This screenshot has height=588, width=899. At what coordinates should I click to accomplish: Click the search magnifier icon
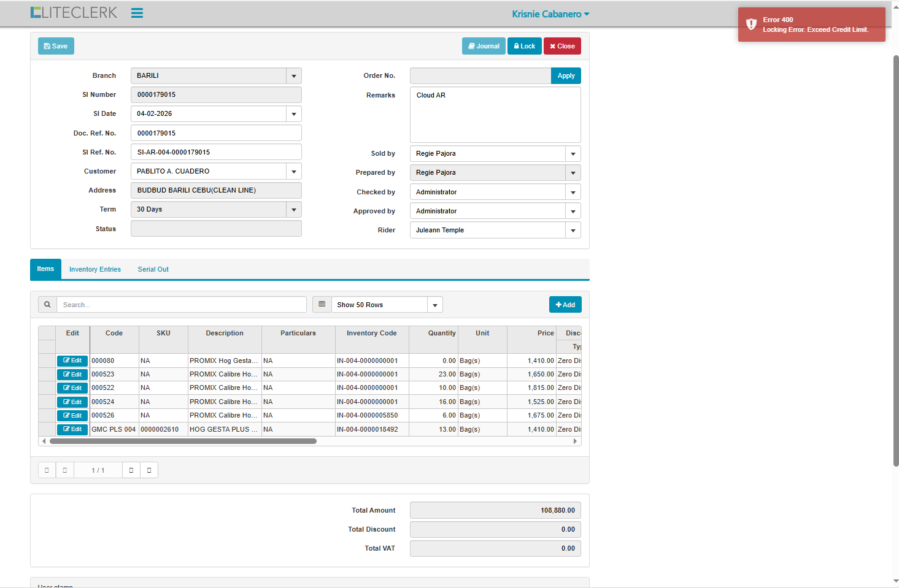[47, 305]
